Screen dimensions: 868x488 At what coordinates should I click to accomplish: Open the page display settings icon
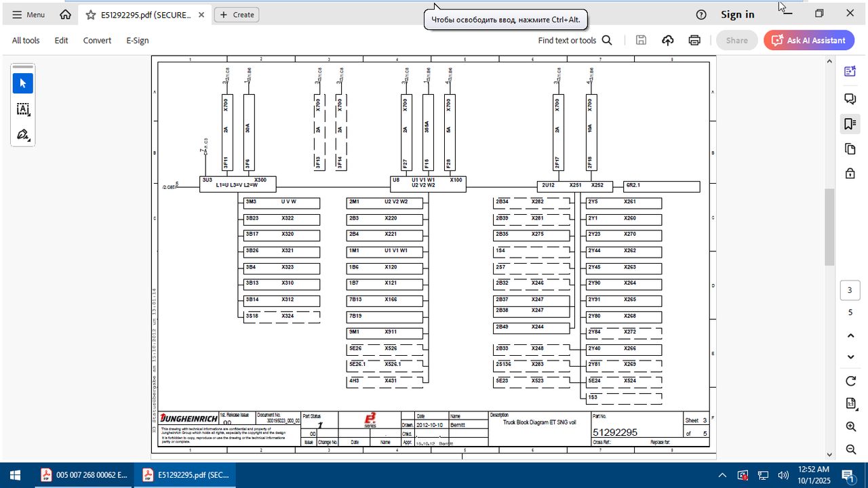tap(850, 404)
